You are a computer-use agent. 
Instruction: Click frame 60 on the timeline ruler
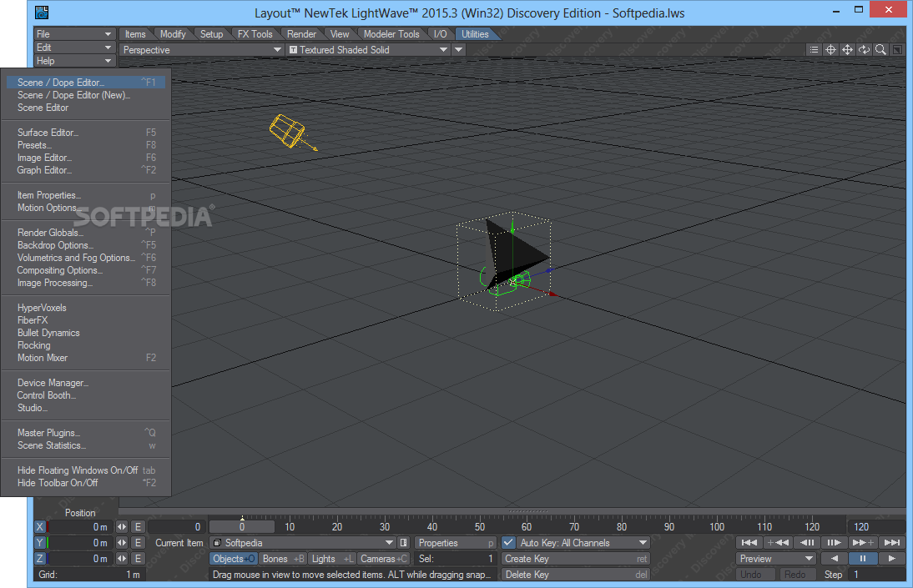point(527,527)
